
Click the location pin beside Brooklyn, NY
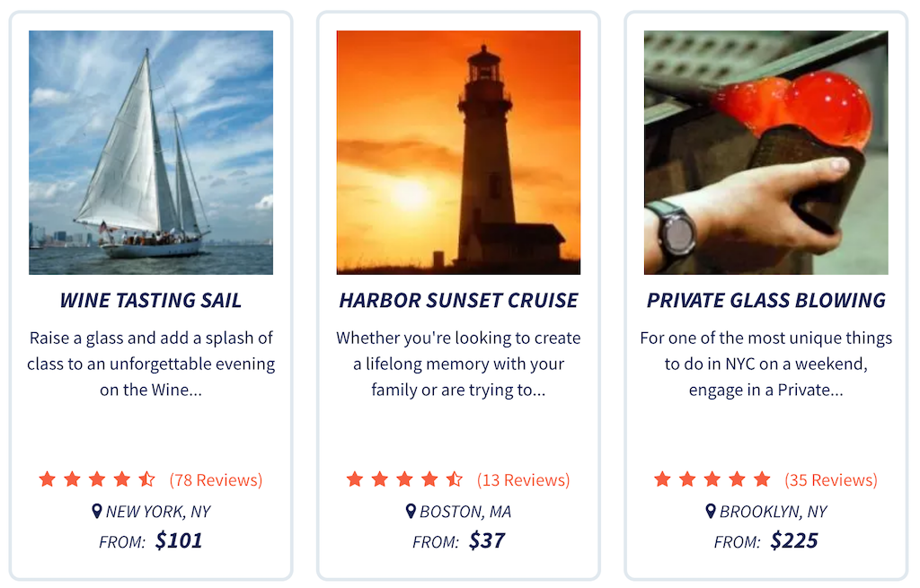click(x=711, y=511)
